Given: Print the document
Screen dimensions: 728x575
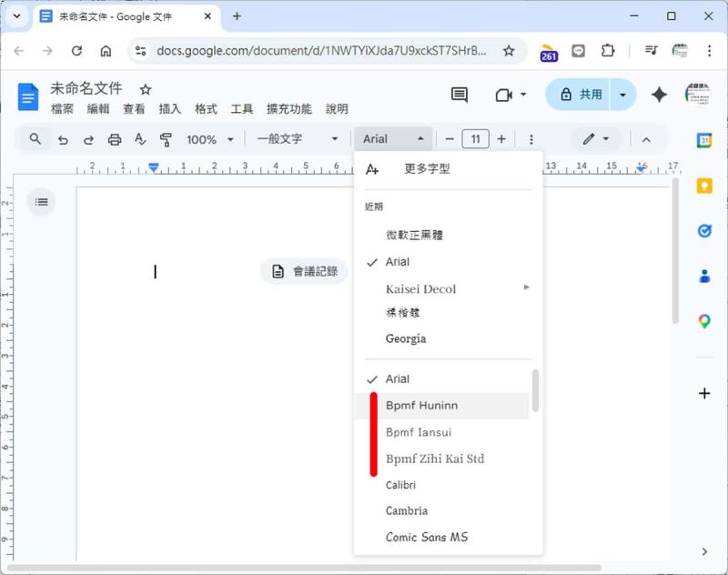Looking at the screenshot, I should pos(115,138).
